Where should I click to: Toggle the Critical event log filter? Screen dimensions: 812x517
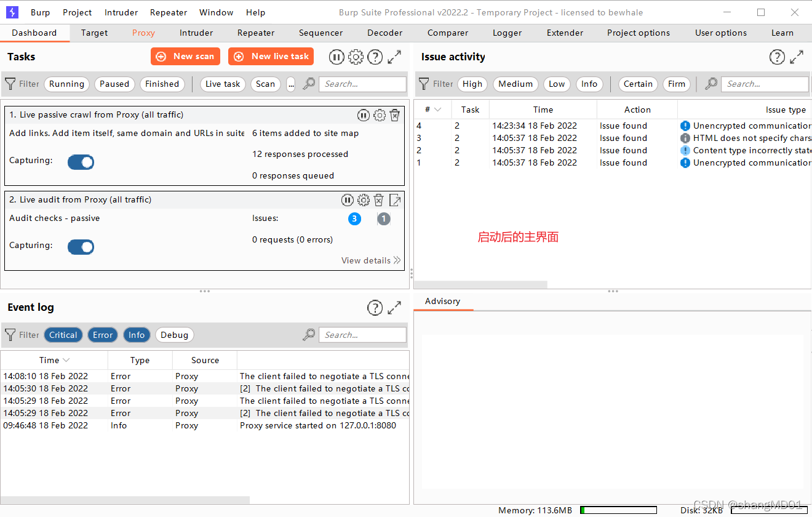(63, 335)
